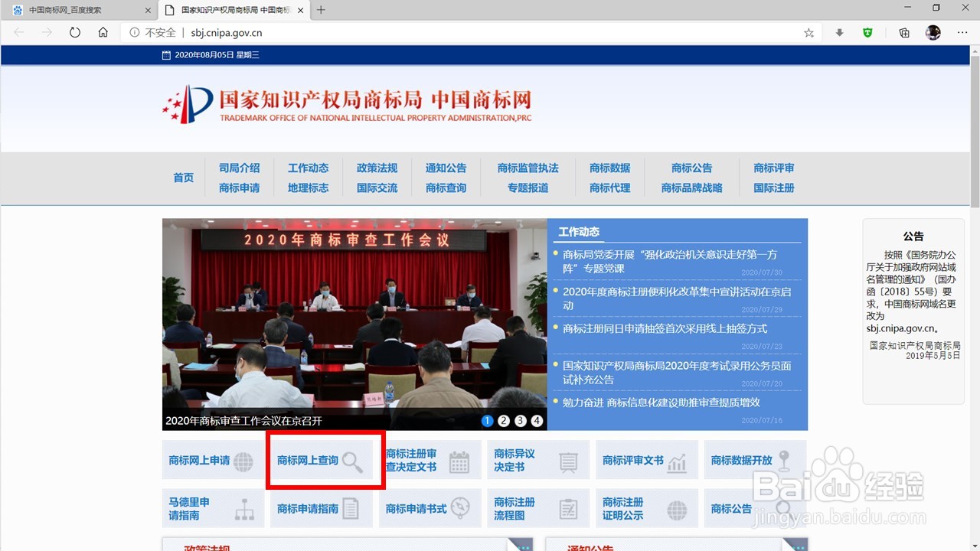Image resolution: width=980 pixels, height=551 pixels.
Task: Open 工作动态 in the navigation bar
Action: click(x=308, y=168)
